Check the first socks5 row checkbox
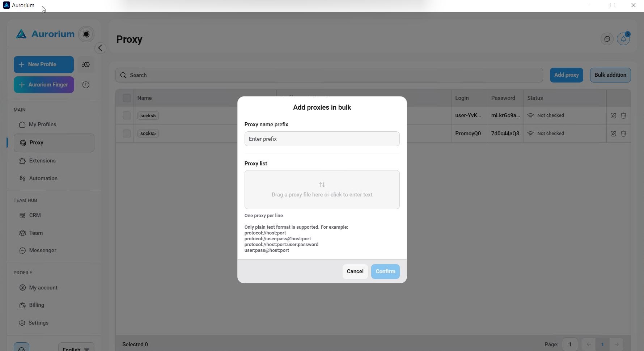The width and height of the screenshot is (644, 351). click(x=127, y=115)
